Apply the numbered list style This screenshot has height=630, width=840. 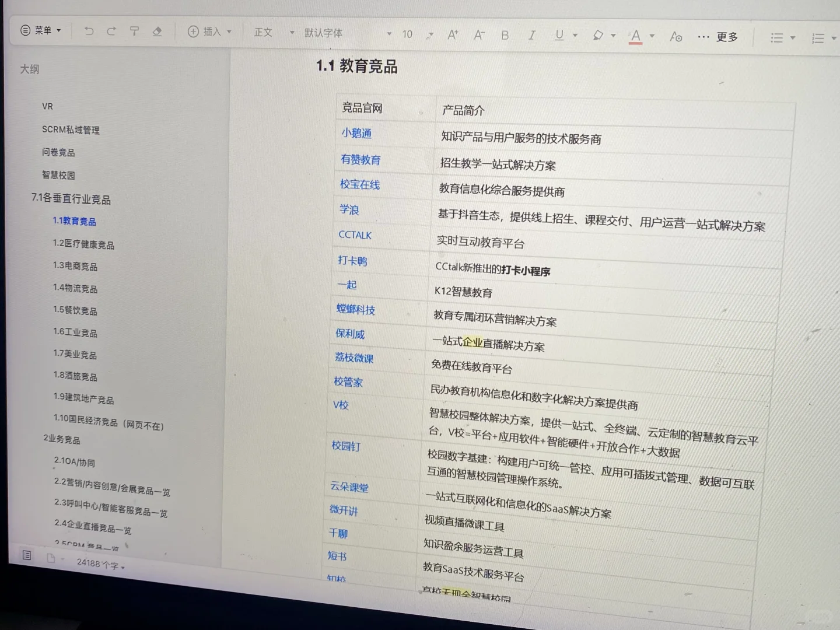(817, 38)
